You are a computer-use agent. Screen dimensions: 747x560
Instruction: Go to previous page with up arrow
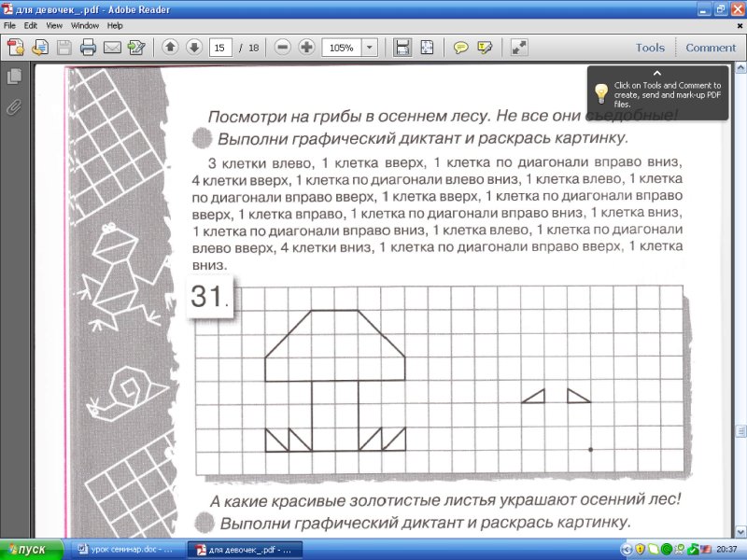[x=172, y=48]
